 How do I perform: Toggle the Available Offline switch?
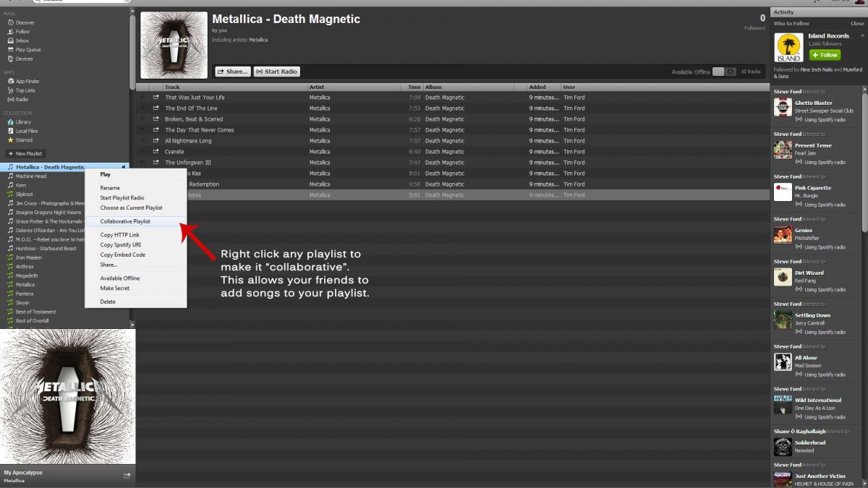(723, 72)
